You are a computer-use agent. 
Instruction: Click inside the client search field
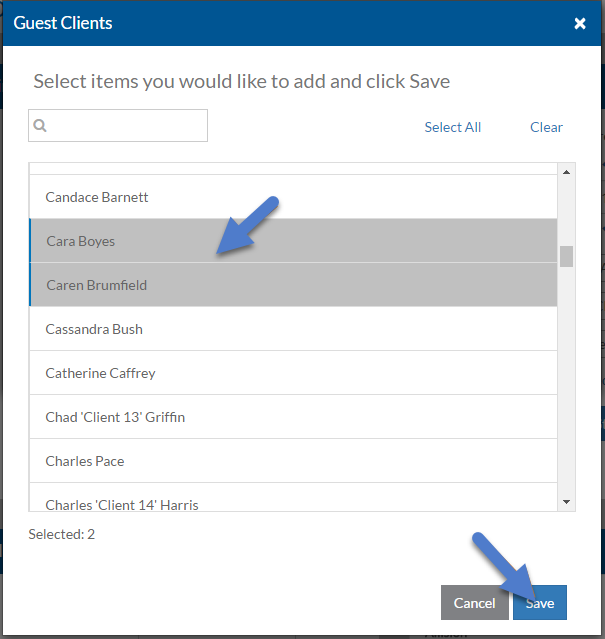(x=118, y=126)
